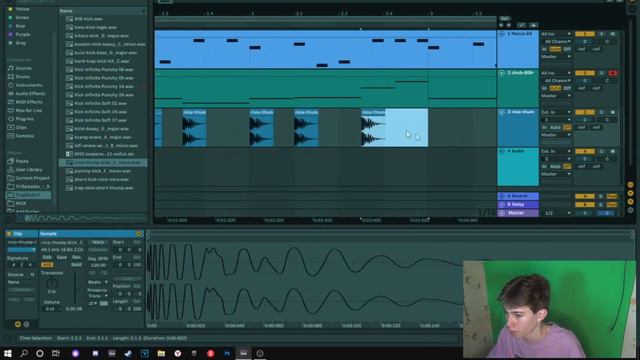Open File Explorer from taskbar
The width and height of the screenshot is (640, 360).
pos(161,353)
